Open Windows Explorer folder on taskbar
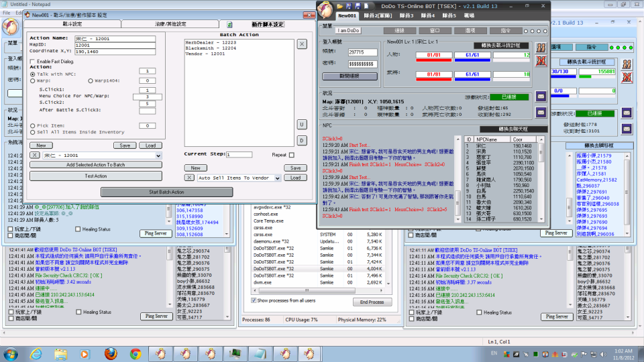Image resolution: width=644 pixels, height=362 pixels. tap(60, 354)
